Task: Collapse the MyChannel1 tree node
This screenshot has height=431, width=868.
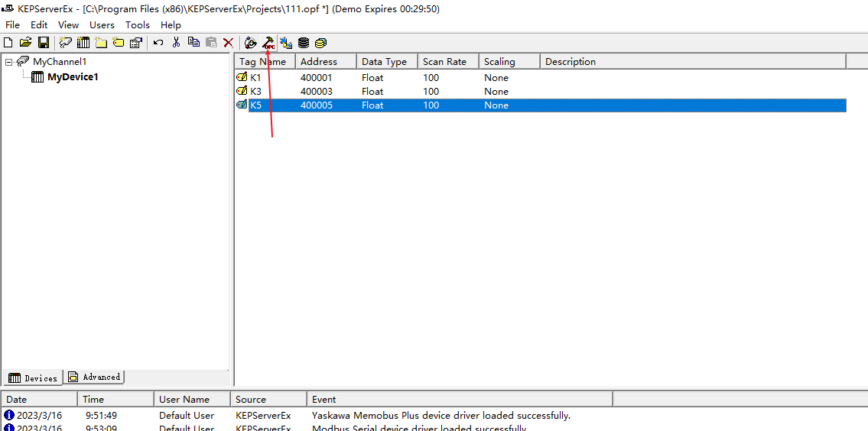Action: click(x=8, y=62)
